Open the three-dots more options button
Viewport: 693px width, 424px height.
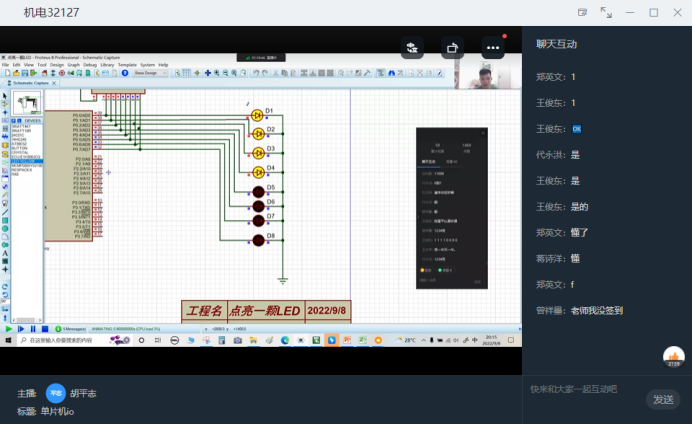[492, 47]
